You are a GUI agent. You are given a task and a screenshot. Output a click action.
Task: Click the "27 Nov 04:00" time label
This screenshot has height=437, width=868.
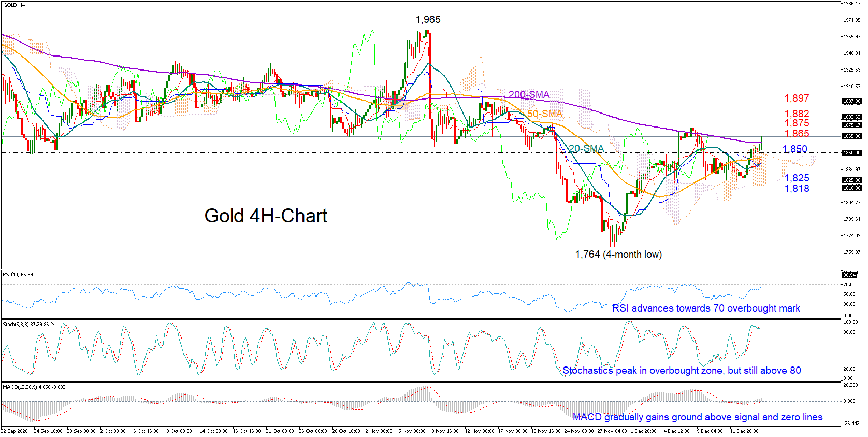click(x=612, y=431)
